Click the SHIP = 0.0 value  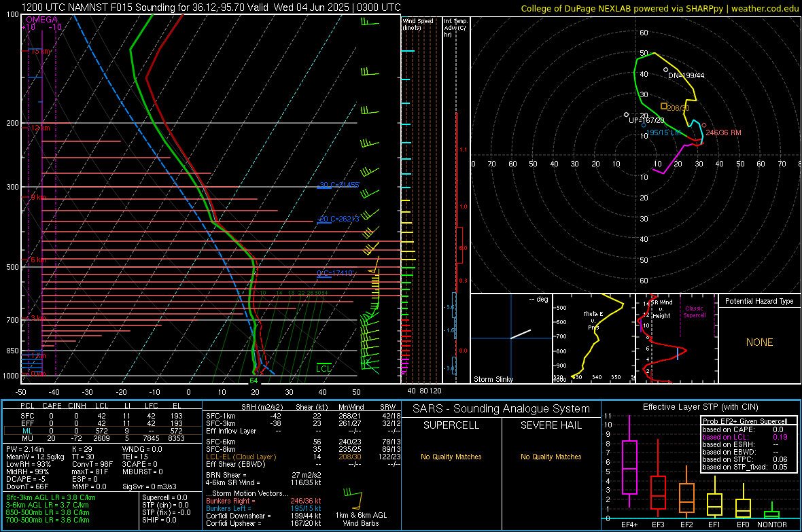tap(160, 520)
